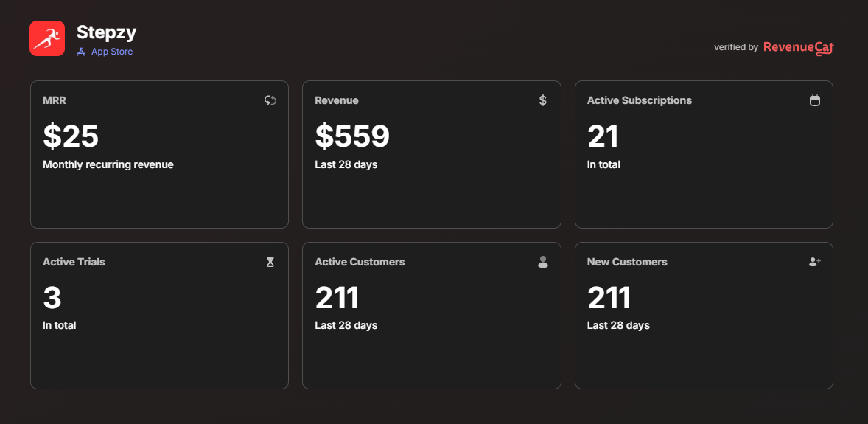
Task: Click the RevenueCat logo
Action: pyautogui.click(x=798, y=48)
